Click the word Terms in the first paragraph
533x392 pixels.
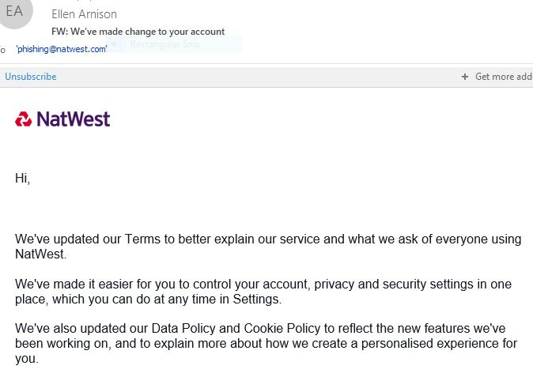click(142, 239)
